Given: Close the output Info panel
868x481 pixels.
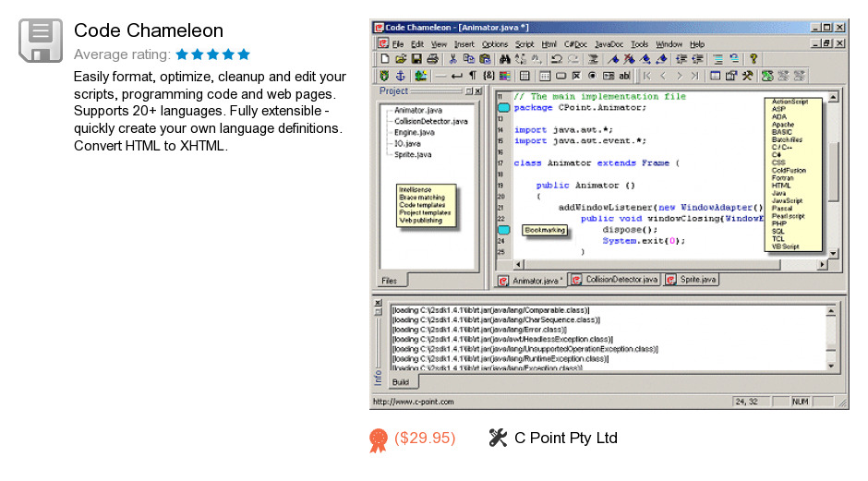Looking at the screenshot, I should point(378,303).
